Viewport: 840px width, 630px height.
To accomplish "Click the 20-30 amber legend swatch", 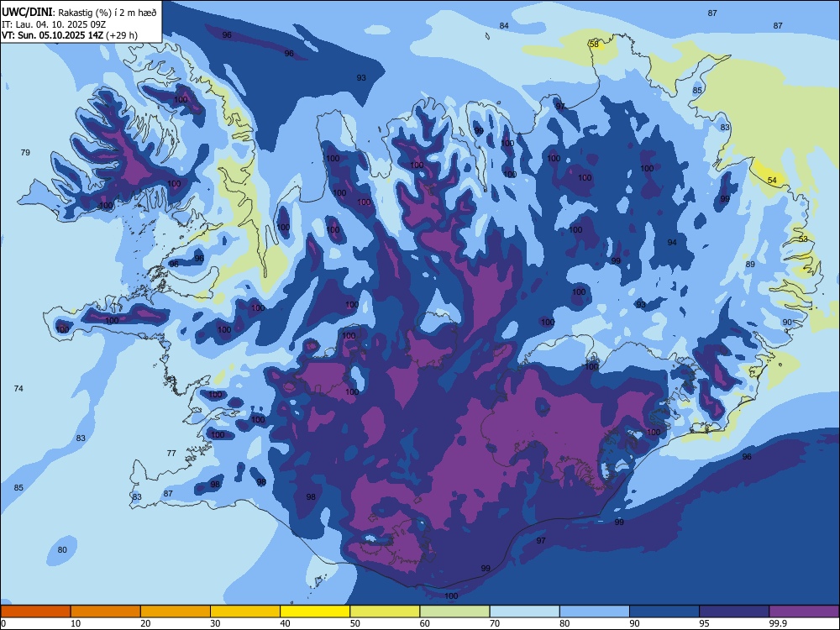I will pos(176,612).
